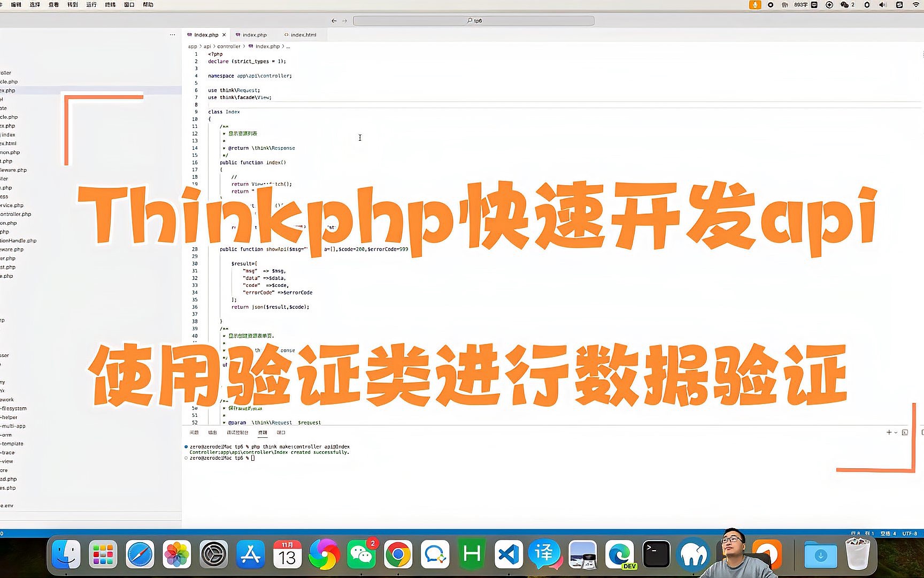This screenshot has height=578, width=924.
Task: Open HBuilder green H icon in dock
Action: point(472,554)
